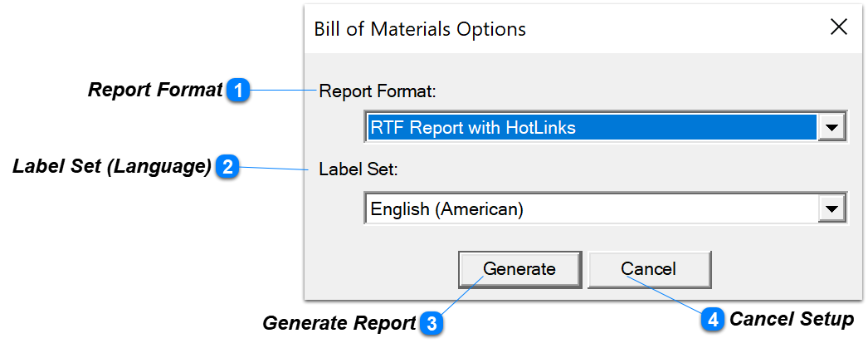Click the Generate button

(519, 269)
